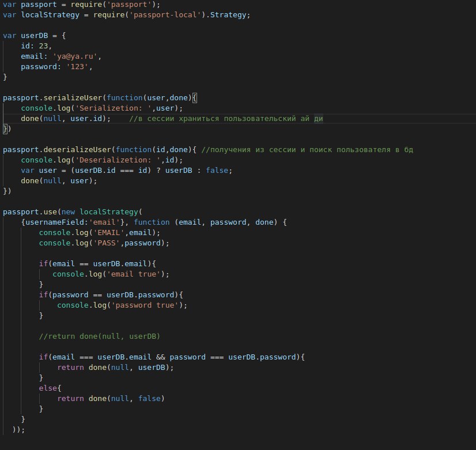Click the line "console.log('password true');"
This screenshot has height=450, width=476.
pos(122,305)
